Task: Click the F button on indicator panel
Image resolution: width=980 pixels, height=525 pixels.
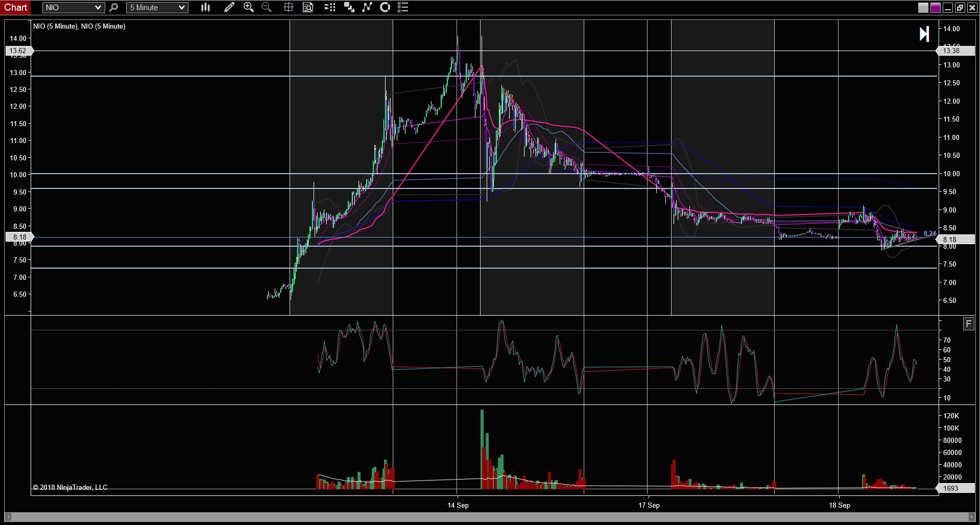Action: pos(968,324)
